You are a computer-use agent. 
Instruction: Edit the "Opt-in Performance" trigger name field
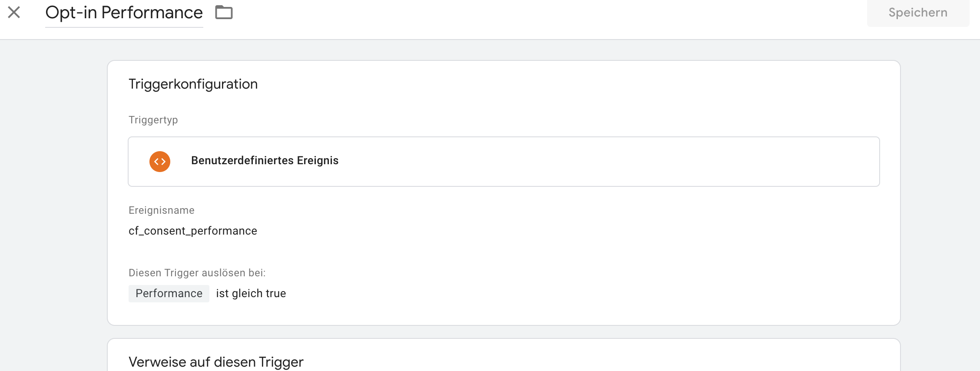124,13
